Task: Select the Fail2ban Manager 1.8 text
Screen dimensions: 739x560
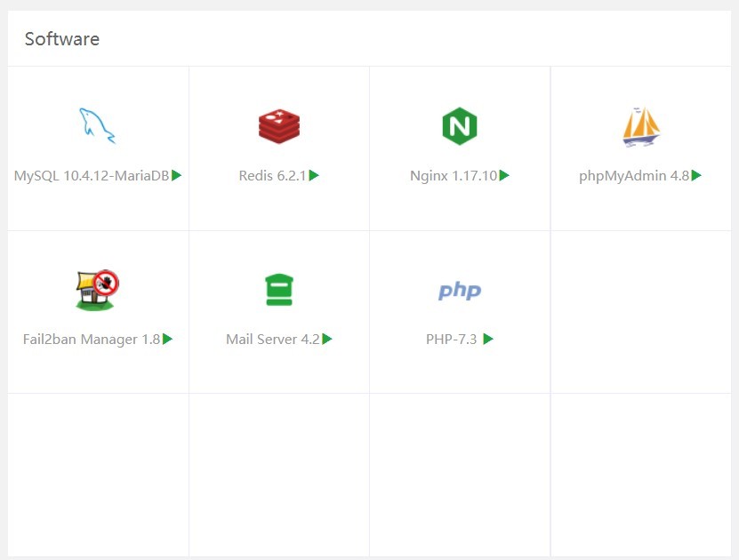Action: (92, 340)
